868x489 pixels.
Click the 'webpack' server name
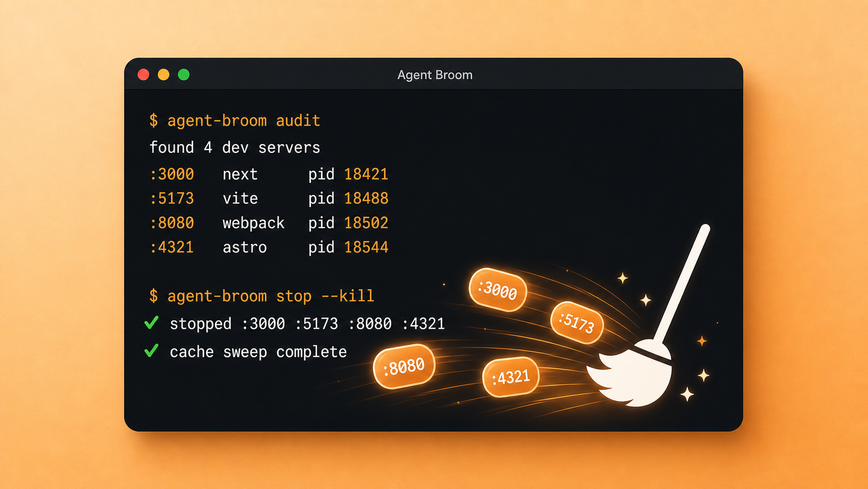point(253,223)
